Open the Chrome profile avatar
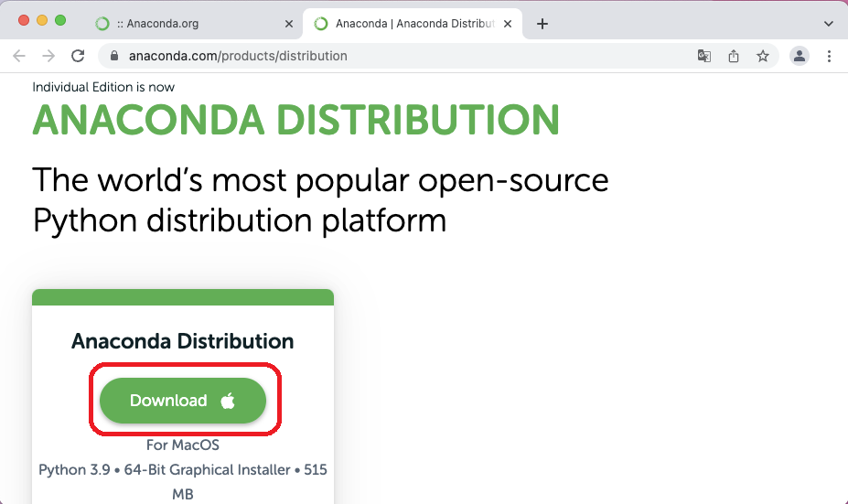The height and width of the screenshot is (504, 848). (800, 56)
